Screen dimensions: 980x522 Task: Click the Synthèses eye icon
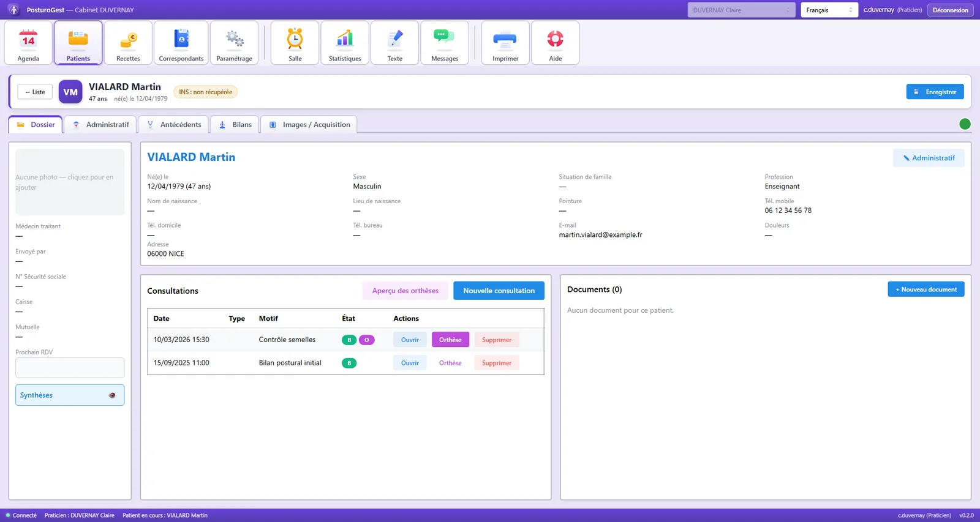[112, 395]
